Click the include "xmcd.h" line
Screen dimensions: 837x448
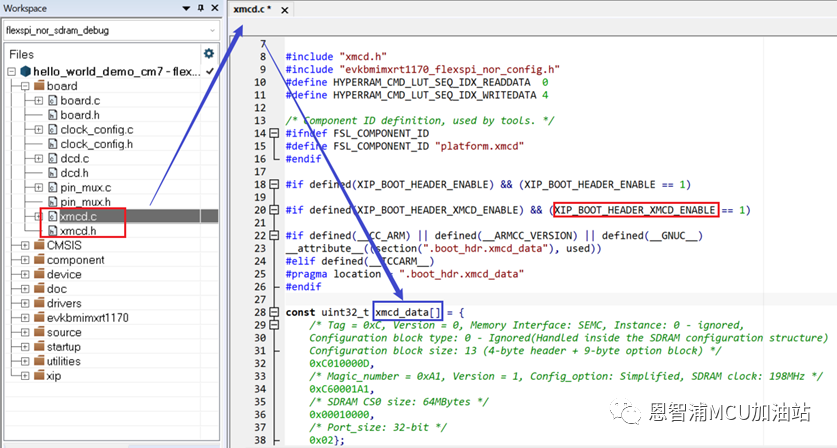tap(336, 57)
